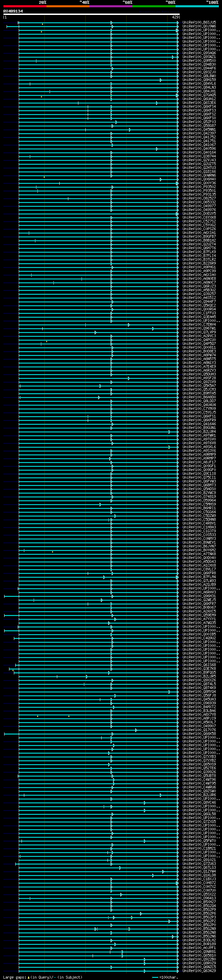Click the UniRef100_C0H872 entry

click(199, 883)
